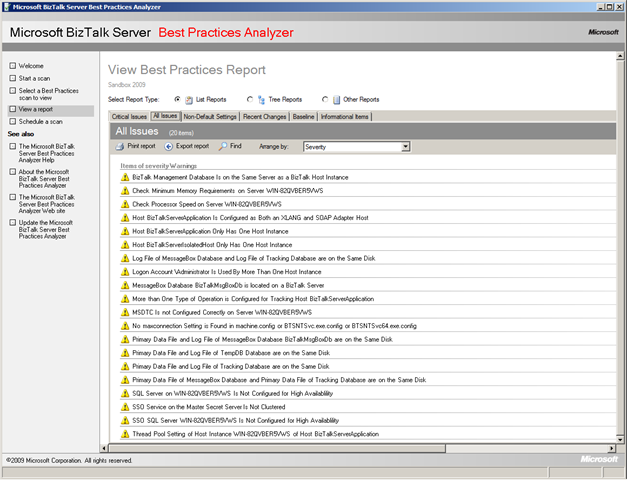This screenshot has width=627, height=480.
Task: Click Export report button text
Action: 192,146
